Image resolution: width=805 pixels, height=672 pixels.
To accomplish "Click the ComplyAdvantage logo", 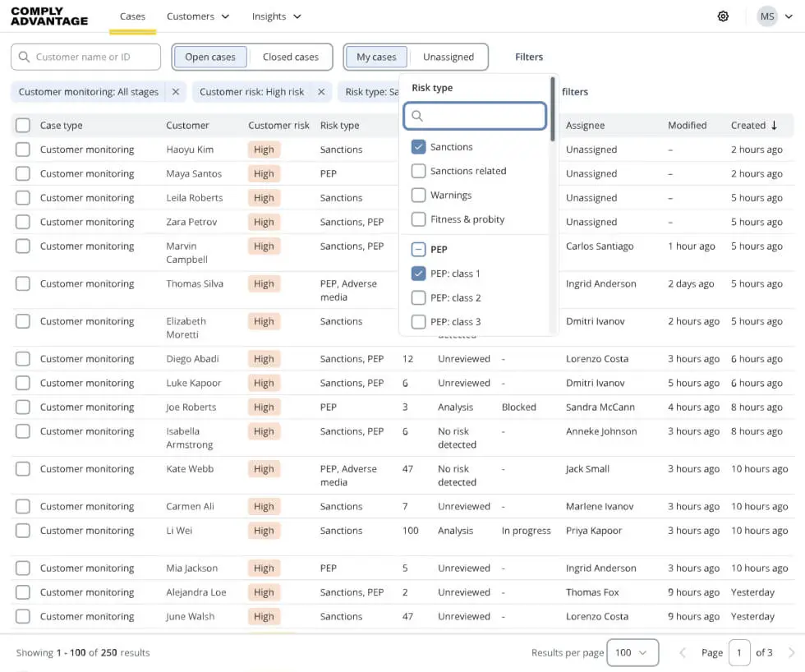I will tap(49, 16).
